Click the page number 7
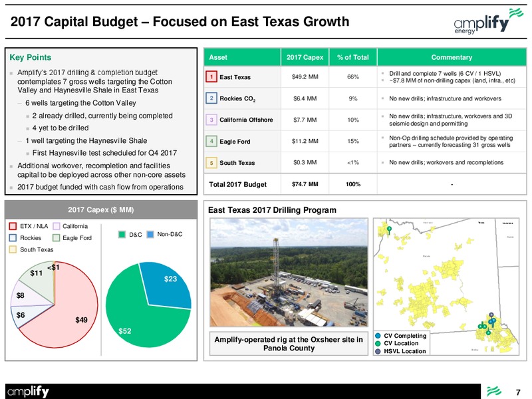 [x=518, y=392]
